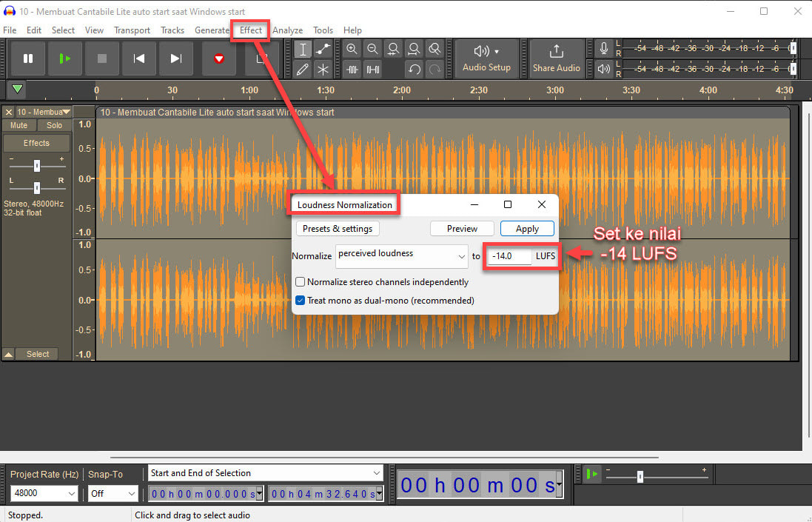The height and width of the screenshot is (522, 812).
Task: Open the File menu
Action: tap(10, 30)
